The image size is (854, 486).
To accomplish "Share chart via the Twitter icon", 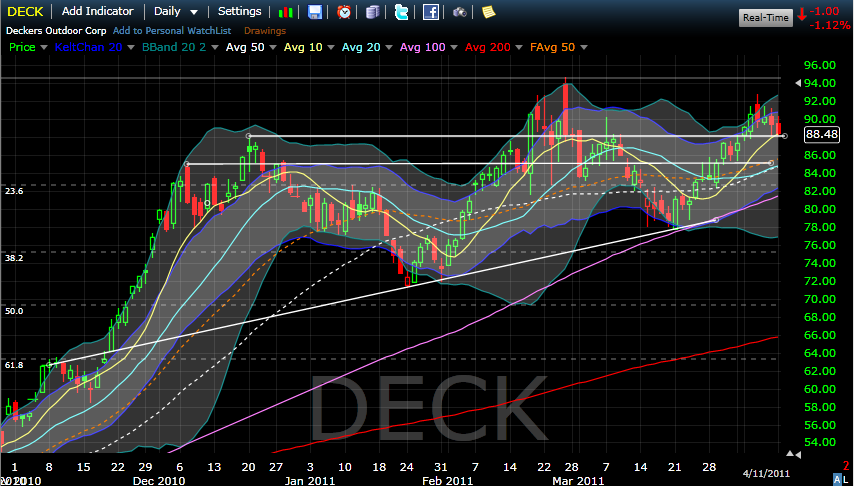I will tap(401, 12).
